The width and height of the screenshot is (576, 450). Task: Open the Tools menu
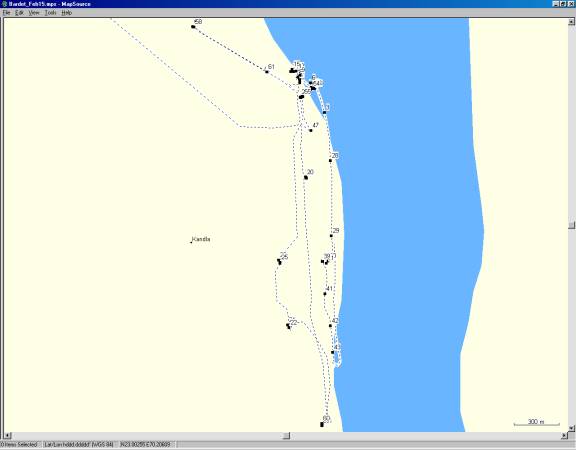(50, 13)
